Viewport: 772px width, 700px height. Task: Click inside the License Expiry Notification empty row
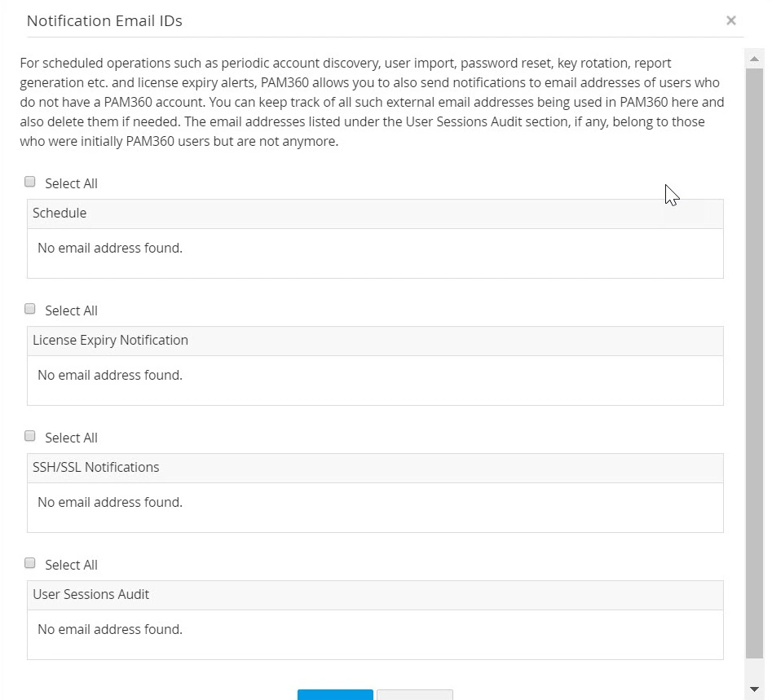[x=110, y=375]
